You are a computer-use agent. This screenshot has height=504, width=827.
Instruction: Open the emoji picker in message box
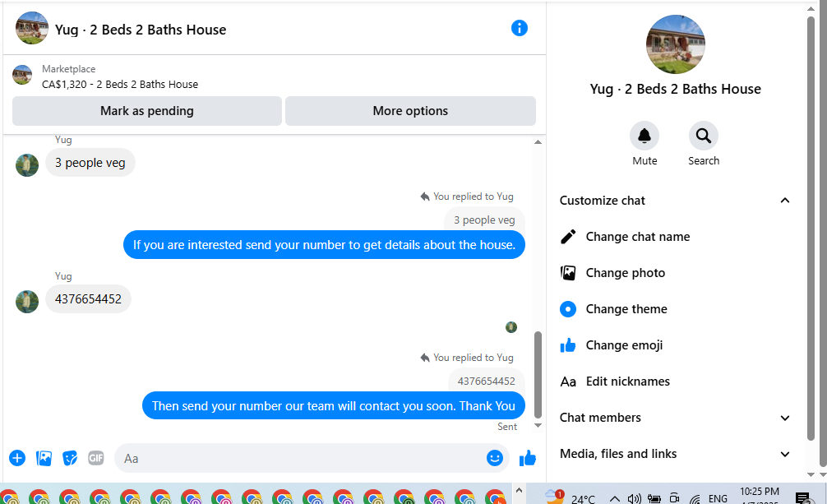click(494, 458)
